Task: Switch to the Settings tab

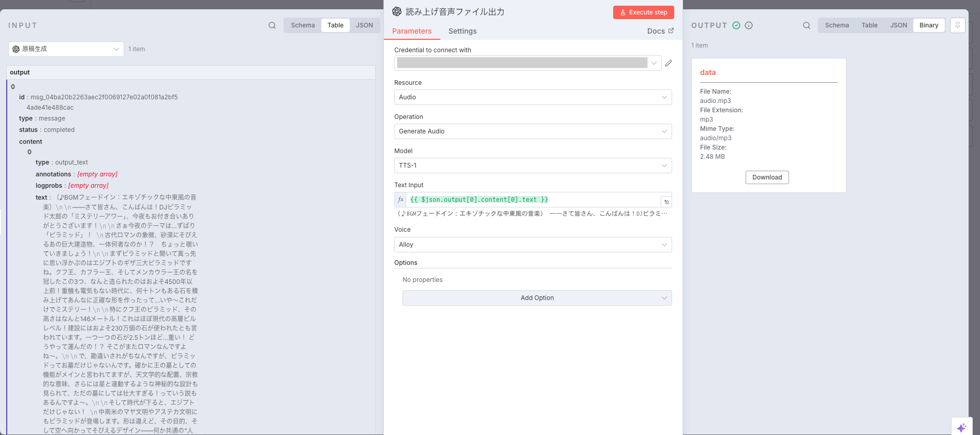Action: [463, 31]
